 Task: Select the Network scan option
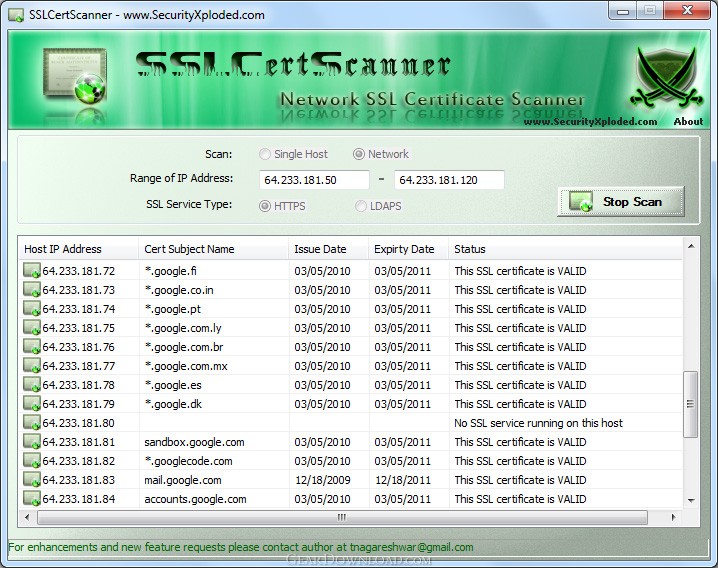381,154
